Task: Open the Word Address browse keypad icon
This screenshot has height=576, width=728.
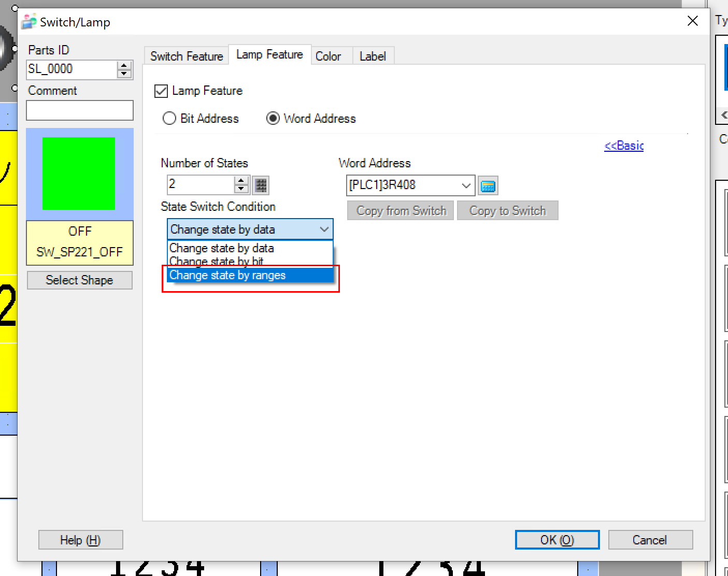Action: coord(488,186)
